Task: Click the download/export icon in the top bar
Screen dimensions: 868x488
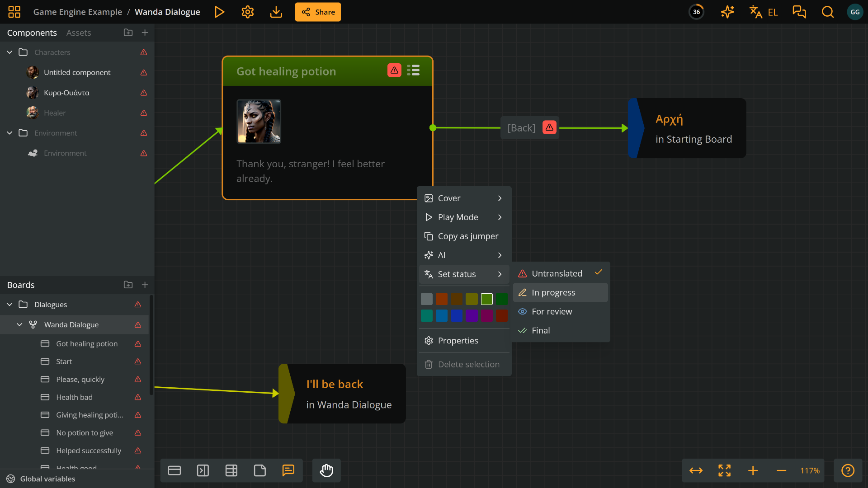Action: [x=276, y=12]
